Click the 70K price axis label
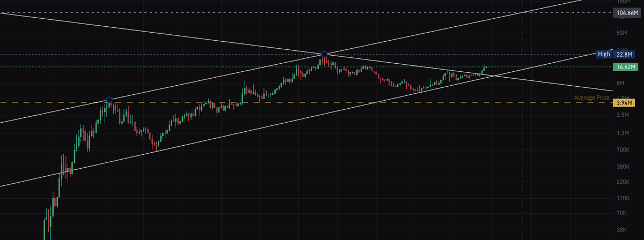Screen dimensions: 644x240 (622, 213)
